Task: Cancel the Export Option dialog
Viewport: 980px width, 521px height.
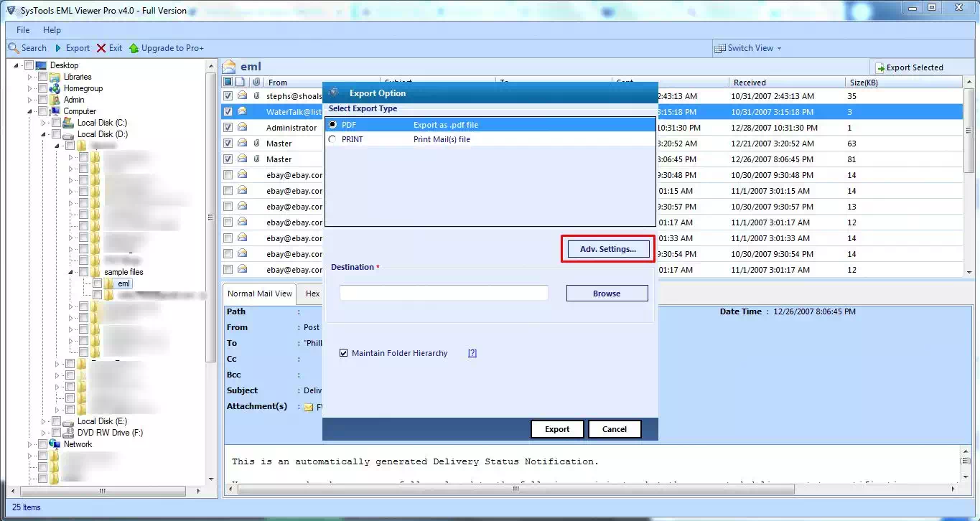Action: pos(615,429)
